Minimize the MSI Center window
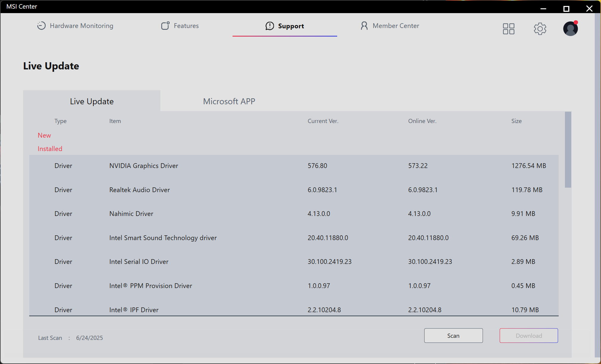This screenshot has width=601, height=364. (x=543, y=8)
